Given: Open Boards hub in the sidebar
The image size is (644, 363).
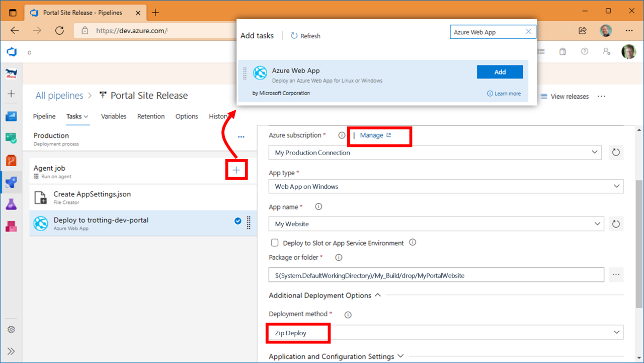Looking at the screenshot, I should [11, 138].
